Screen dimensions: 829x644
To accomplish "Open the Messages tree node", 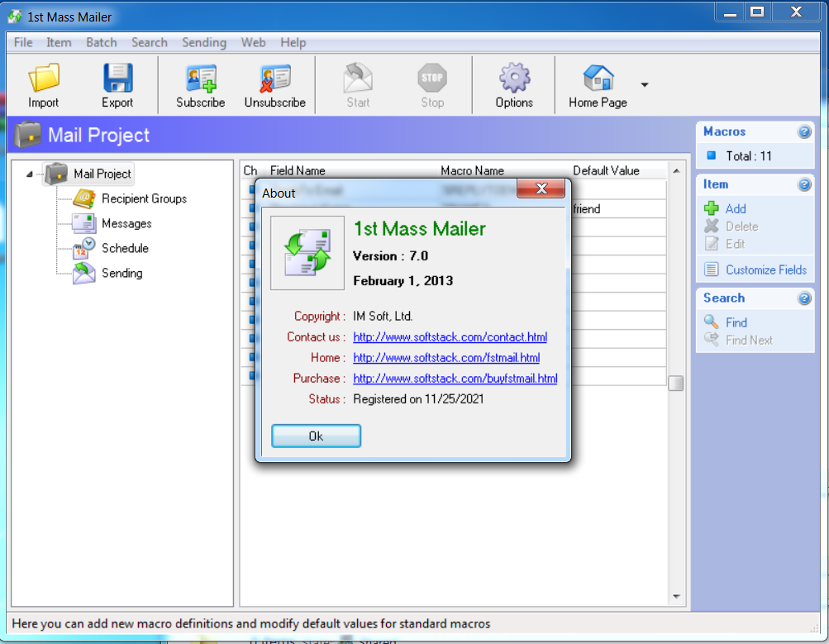I will click(x=126, y=223).
